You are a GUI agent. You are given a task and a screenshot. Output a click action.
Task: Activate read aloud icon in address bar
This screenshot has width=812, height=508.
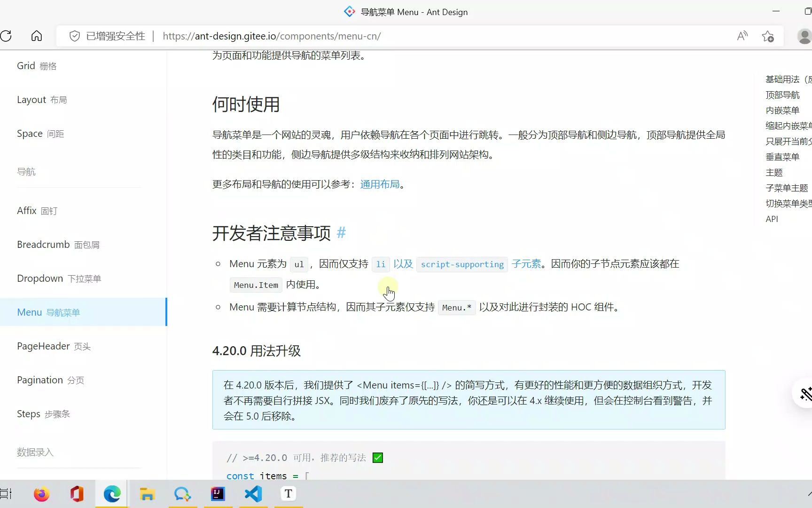[x=742, y=36]
